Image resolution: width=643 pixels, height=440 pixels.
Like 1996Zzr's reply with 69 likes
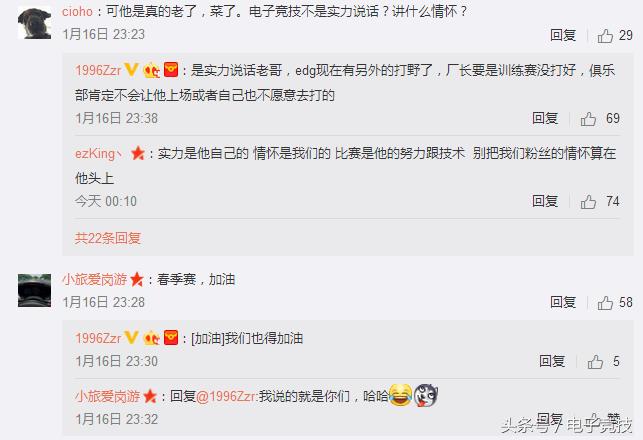point(588,119)
